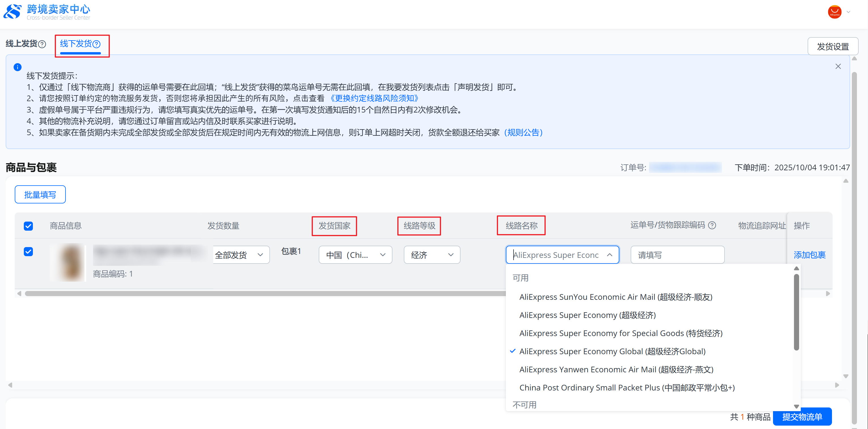
Task: Open the 经济 route level dropdown
Action: click(x=432, y=255)
